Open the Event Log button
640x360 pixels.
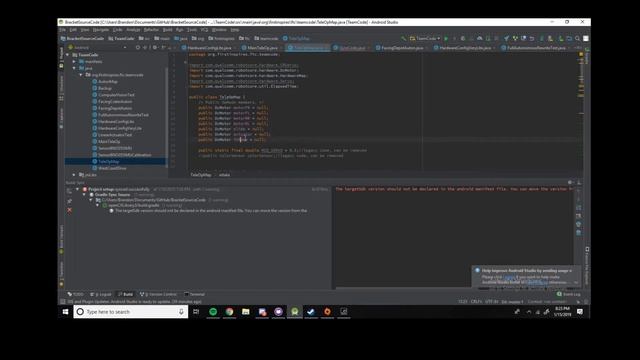pyautogui.click(x=569, y=294)
